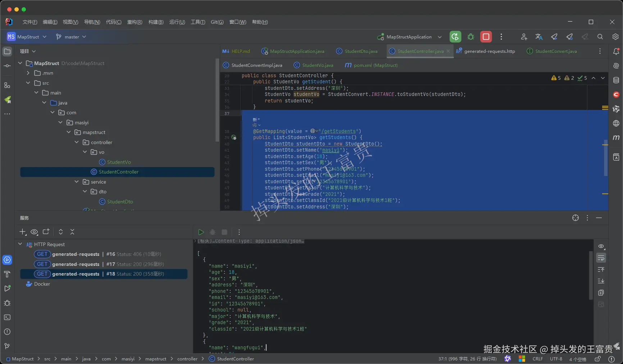The width and height of the screenshot is (623, 364).
Task: Open the Notifications bell tool window
Action: [616, 51]
